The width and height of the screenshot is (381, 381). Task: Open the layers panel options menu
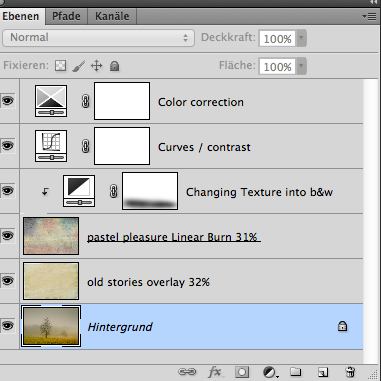[x=369, y=16]
